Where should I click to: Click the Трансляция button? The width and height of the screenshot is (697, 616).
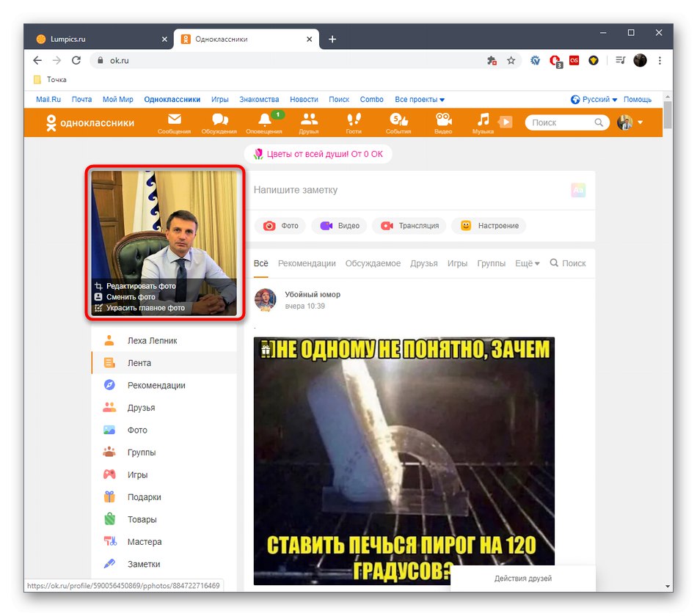pyautogui.click(x=410, y=226)
